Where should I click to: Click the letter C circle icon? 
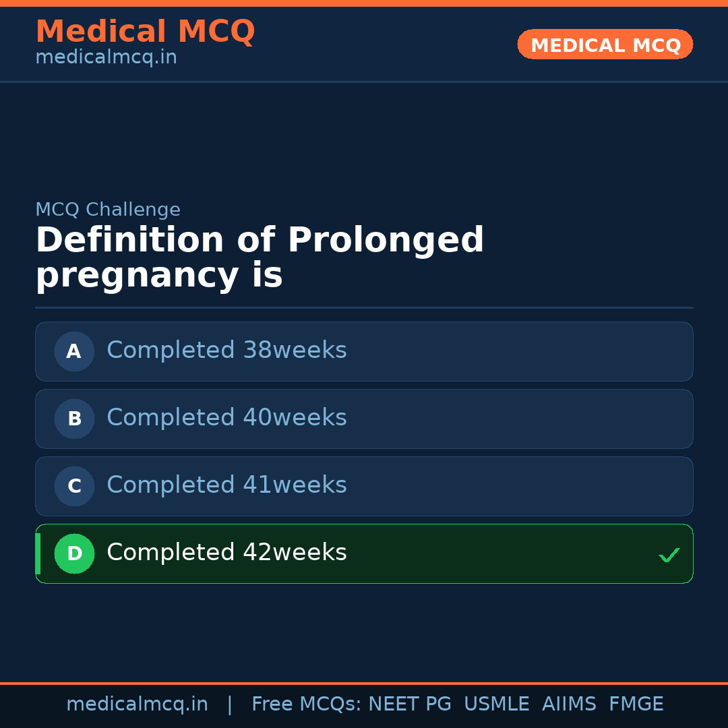point(74,486)
